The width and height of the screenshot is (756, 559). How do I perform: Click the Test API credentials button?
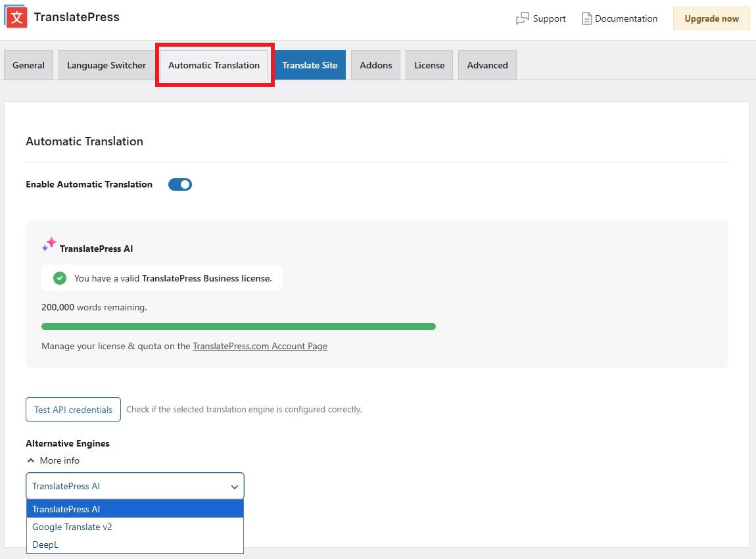click(x=73, y=409)
